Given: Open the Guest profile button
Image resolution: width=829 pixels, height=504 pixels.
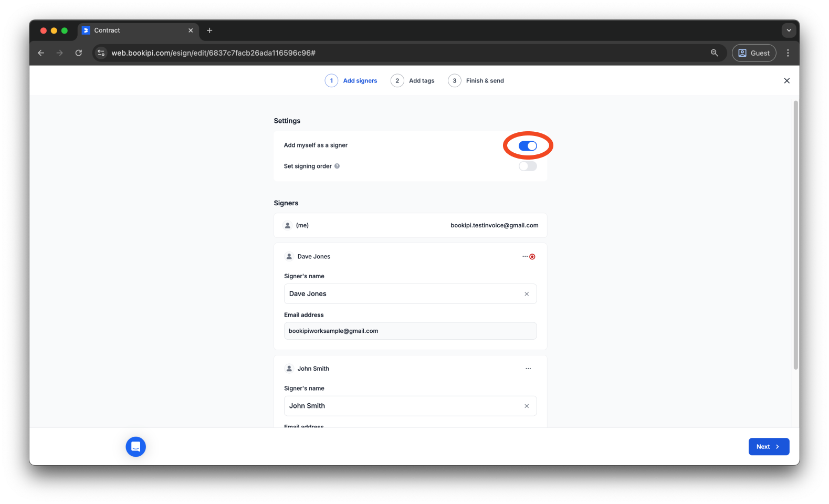Looking at the screenshot, I should (x=754, y=53).
